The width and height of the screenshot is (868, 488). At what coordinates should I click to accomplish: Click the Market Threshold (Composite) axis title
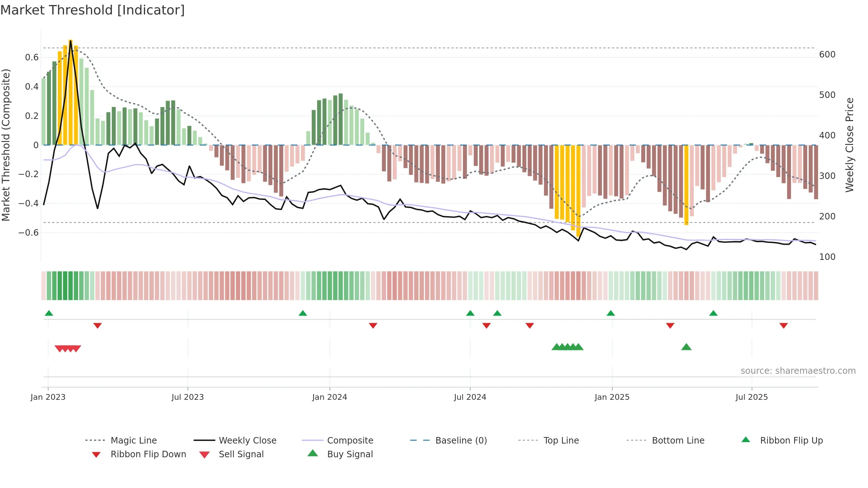[6, 145]
